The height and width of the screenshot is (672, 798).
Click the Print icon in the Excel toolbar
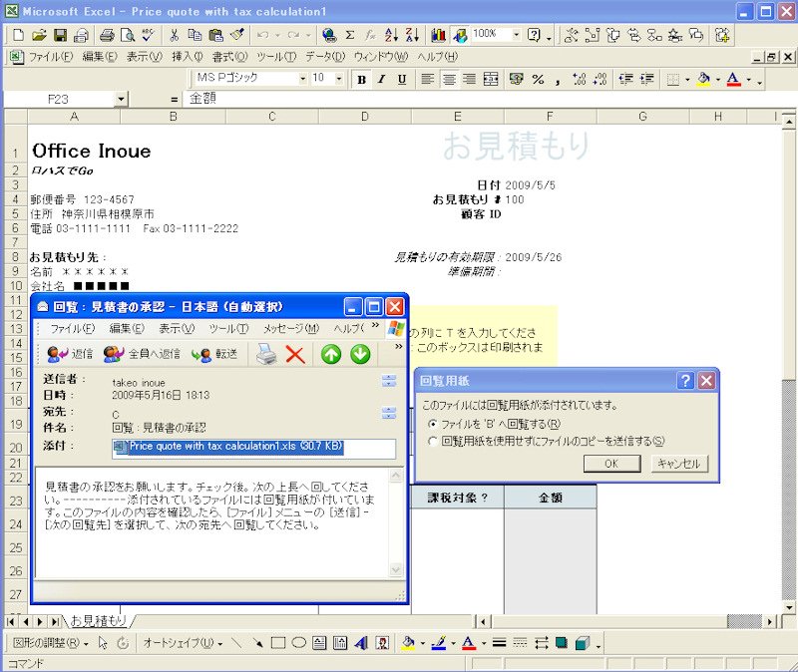click(107, 35)
